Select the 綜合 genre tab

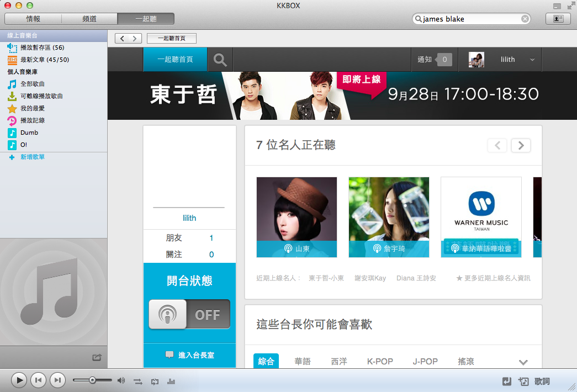[x=266, y=361]
